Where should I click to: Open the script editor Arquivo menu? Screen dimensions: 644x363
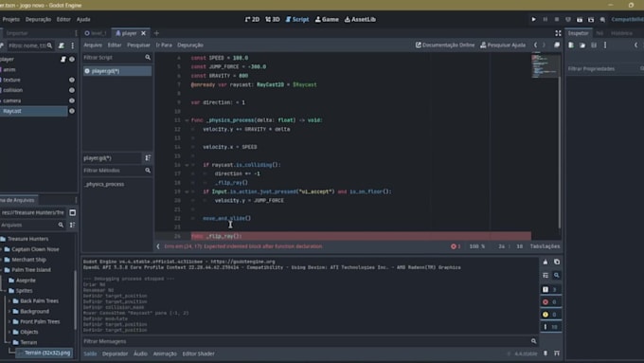pyautogui.click(x=93, y=45)
